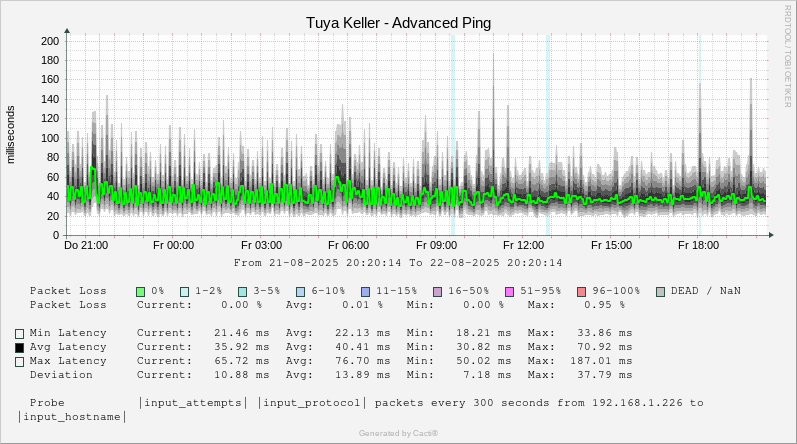Click the |input_hostname| placeholder text

click(x=72, y=417)
